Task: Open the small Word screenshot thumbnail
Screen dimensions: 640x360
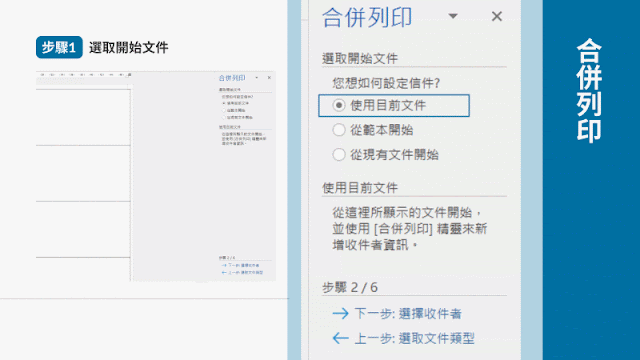Action: pyautogui.click(x=156, y=176)
